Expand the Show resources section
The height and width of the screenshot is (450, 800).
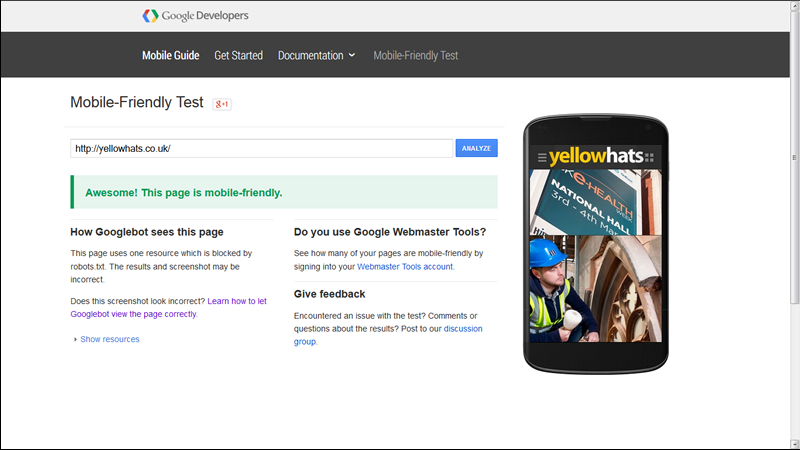[107, 339]
